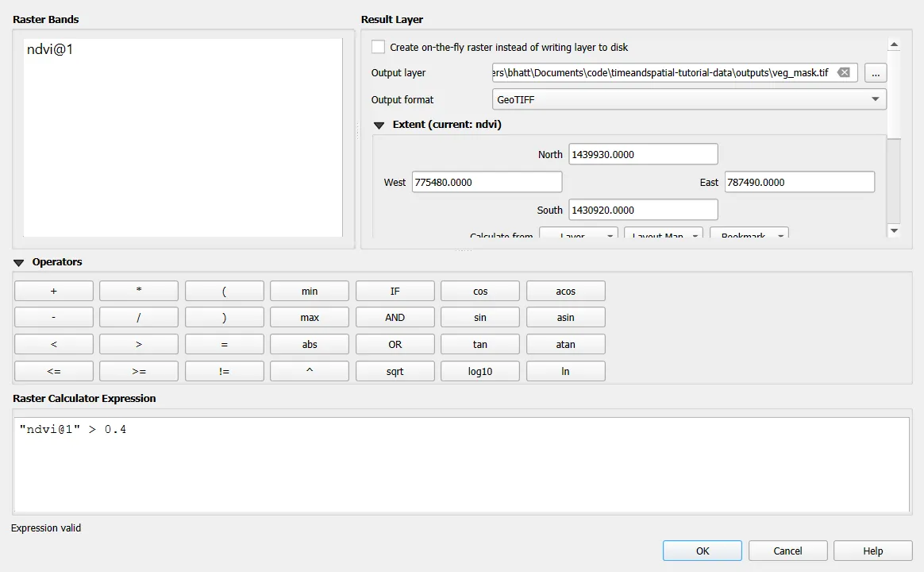Click the South extent input field
Screen dimensions: 924x572
pos(643,210)
